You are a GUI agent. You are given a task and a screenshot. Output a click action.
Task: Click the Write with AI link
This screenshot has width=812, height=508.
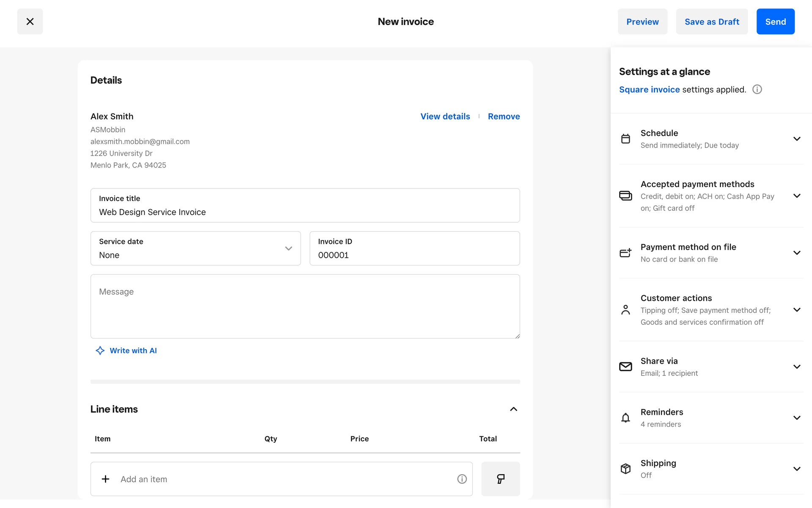(133, 351)
